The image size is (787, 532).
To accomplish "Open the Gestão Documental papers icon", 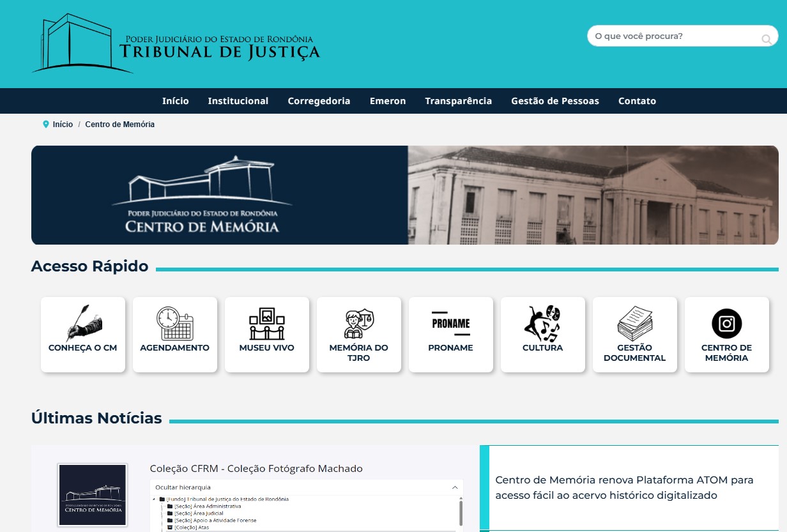I will (x=634, y=324).
